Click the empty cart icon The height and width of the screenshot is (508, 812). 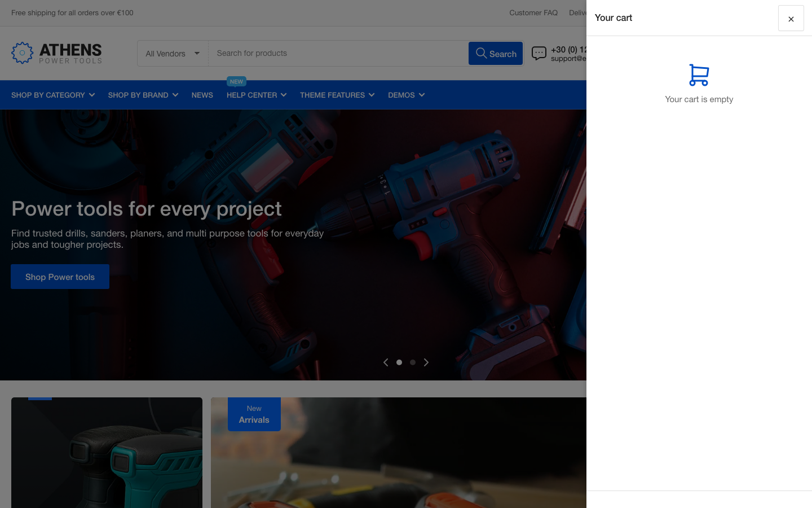click(x=699, y=75)
